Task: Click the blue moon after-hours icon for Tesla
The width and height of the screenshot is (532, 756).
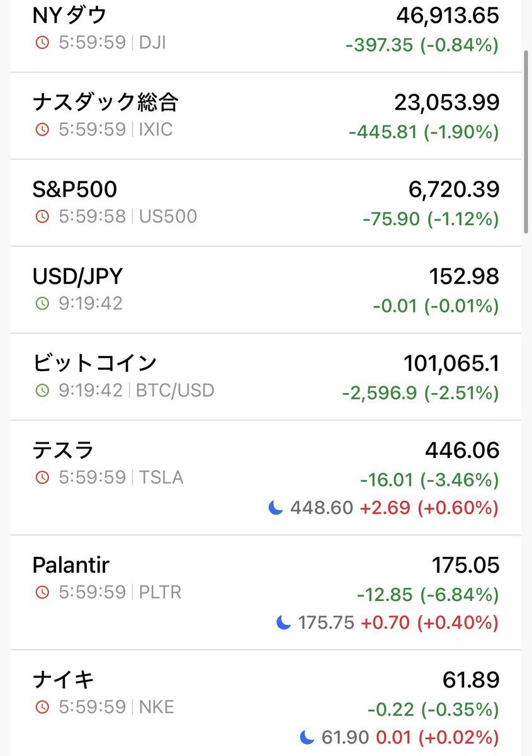Action: click(275, 508)
